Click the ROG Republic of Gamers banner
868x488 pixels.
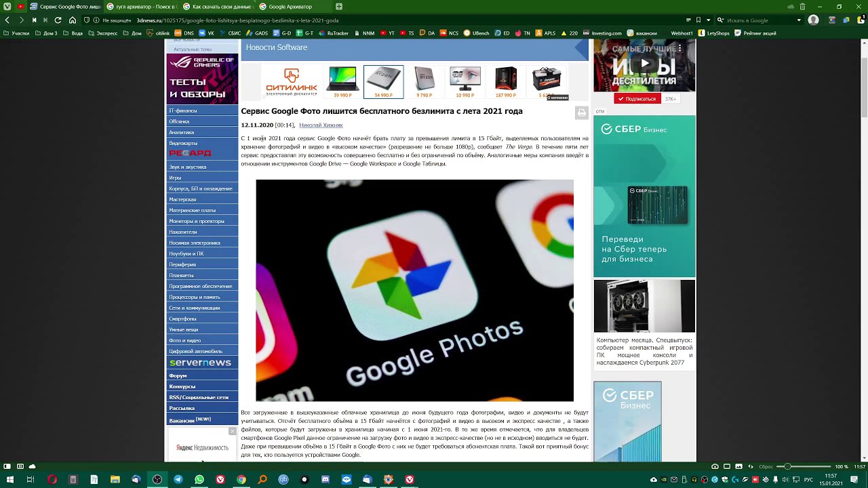click(202, 79)
